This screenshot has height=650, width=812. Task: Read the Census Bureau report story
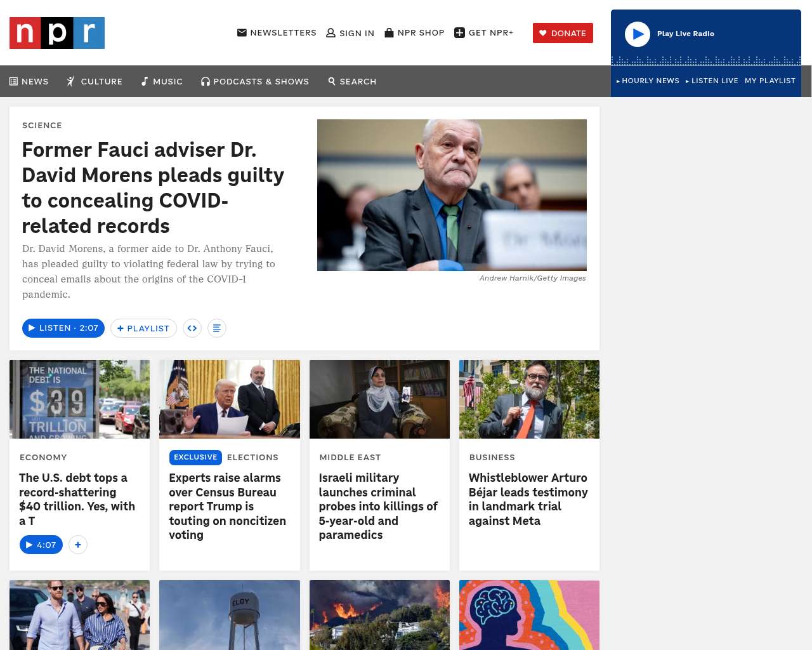click(x=228, y=506)
